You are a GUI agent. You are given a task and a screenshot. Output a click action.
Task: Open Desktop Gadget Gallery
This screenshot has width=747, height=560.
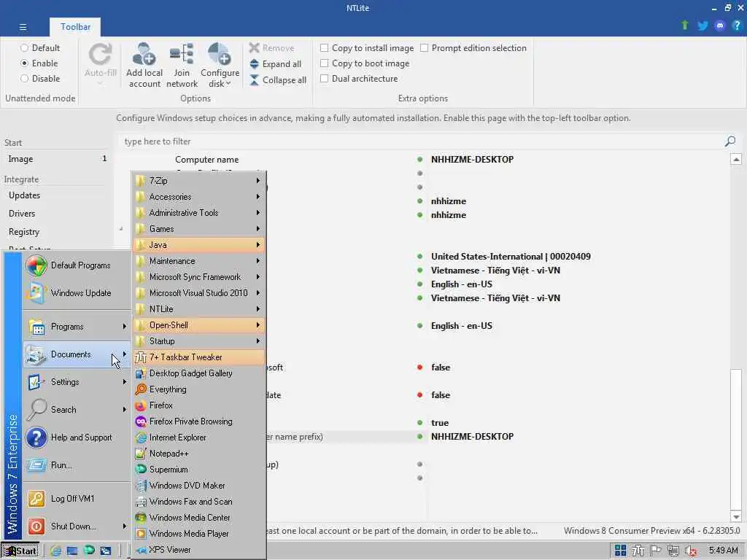coord(199,373)
